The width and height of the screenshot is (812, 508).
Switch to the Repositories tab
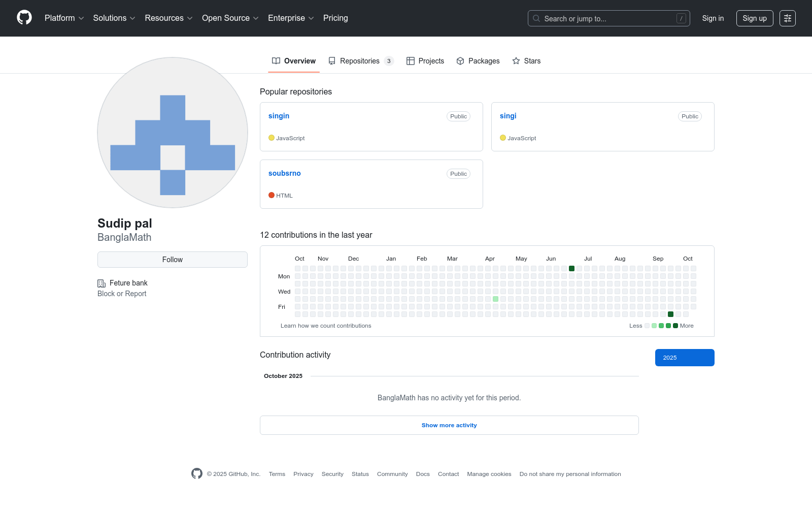361,61
